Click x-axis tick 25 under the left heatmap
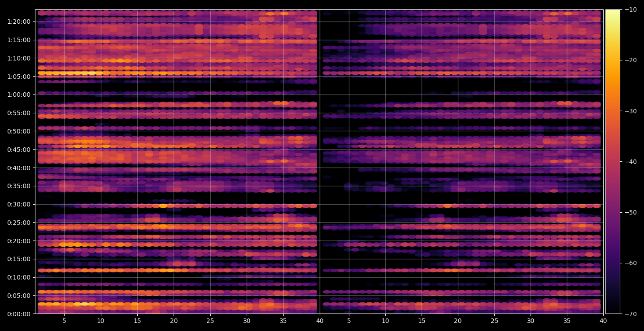This screenshot has height=331, width=644. (x=210, y=321)
